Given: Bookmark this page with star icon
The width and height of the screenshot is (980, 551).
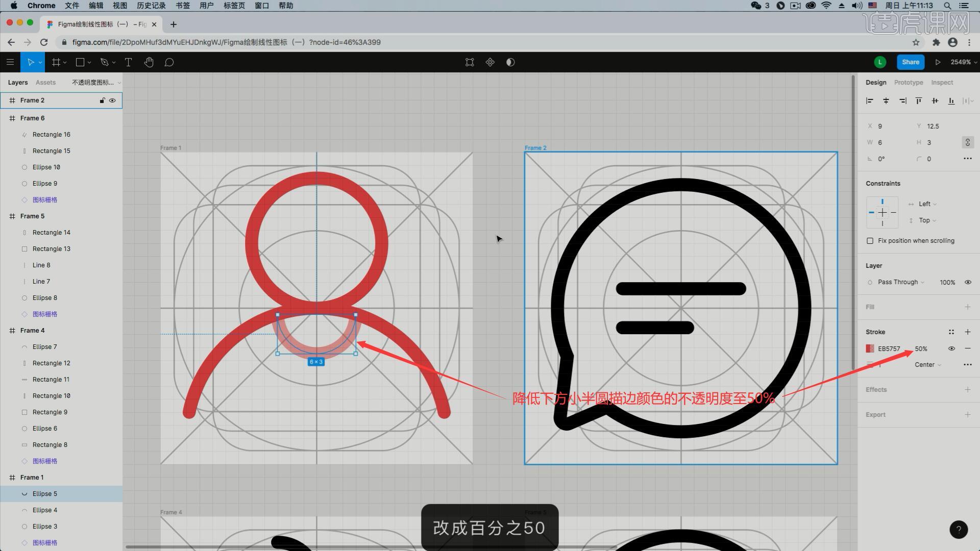Looking at the screenshot, I should tap(916, 42).
